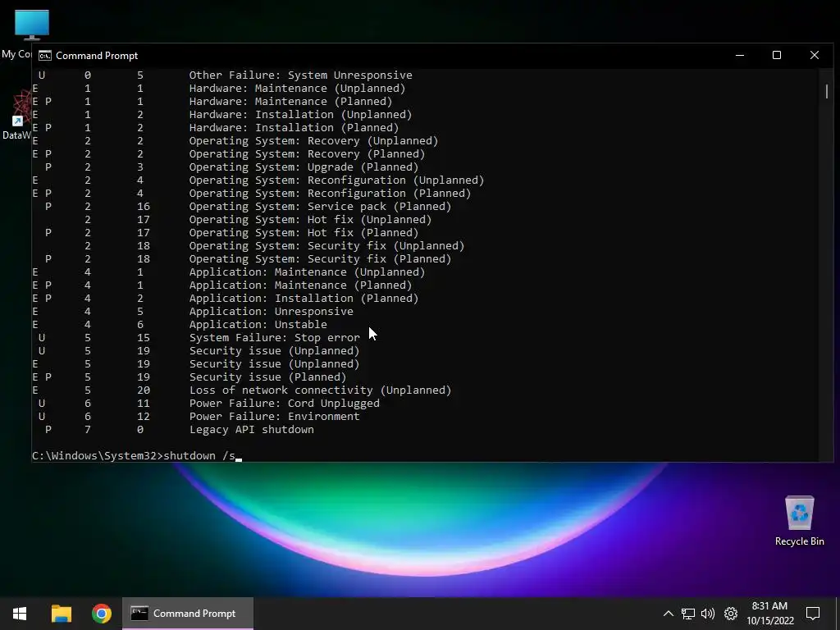Click 'Operating System: Upgrade (Planned)' text
This screenshot has height=630, width=840.
[x=304, y=167]
